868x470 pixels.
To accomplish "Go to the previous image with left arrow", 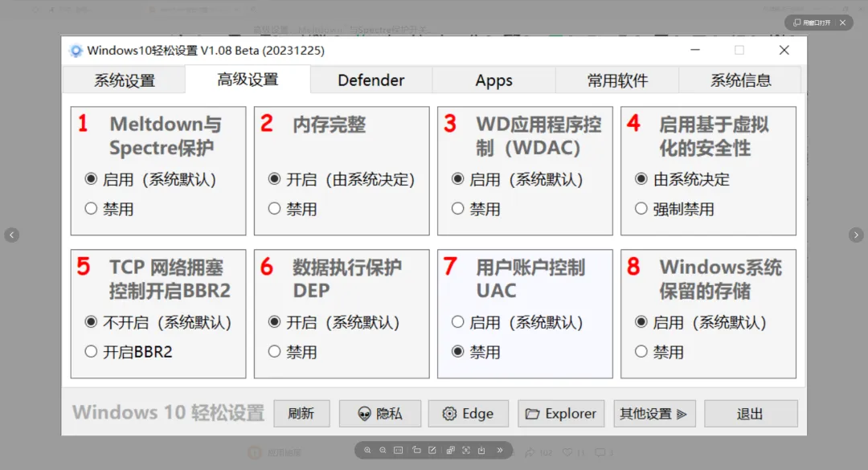I will tap(11, 235).
